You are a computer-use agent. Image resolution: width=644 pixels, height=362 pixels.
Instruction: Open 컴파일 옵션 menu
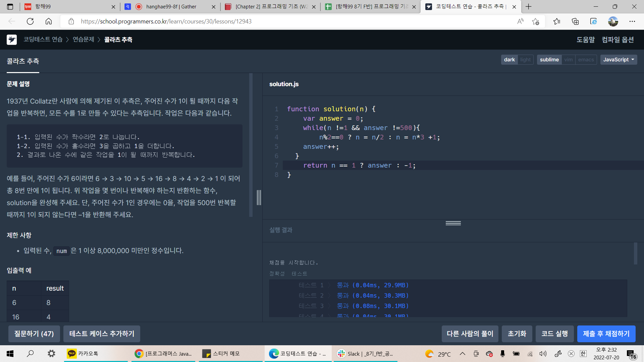click(618, 40)
